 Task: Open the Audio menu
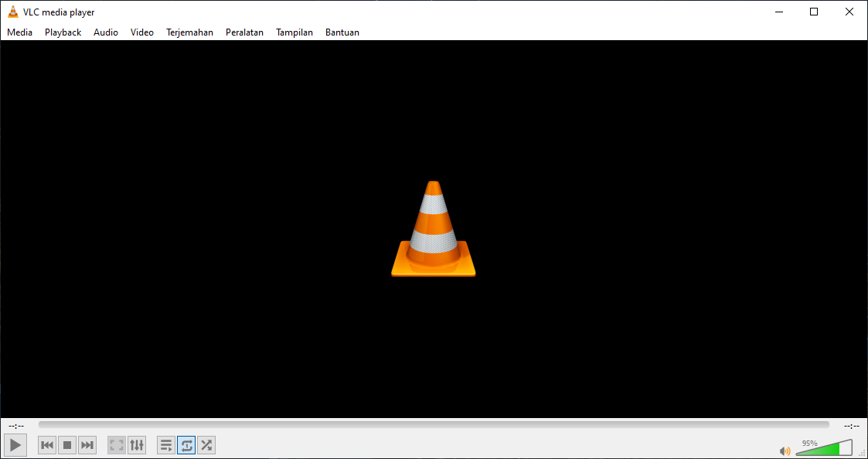click(105, 32)
